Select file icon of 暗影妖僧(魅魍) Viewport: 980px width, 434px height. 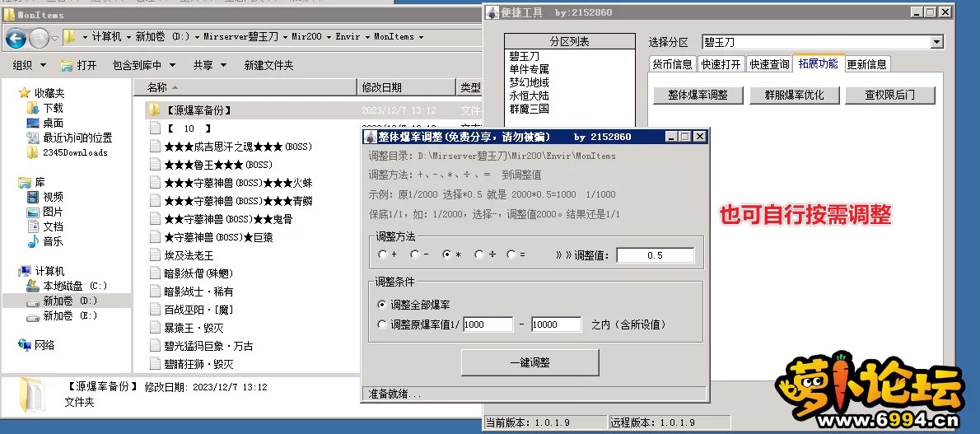155,273
